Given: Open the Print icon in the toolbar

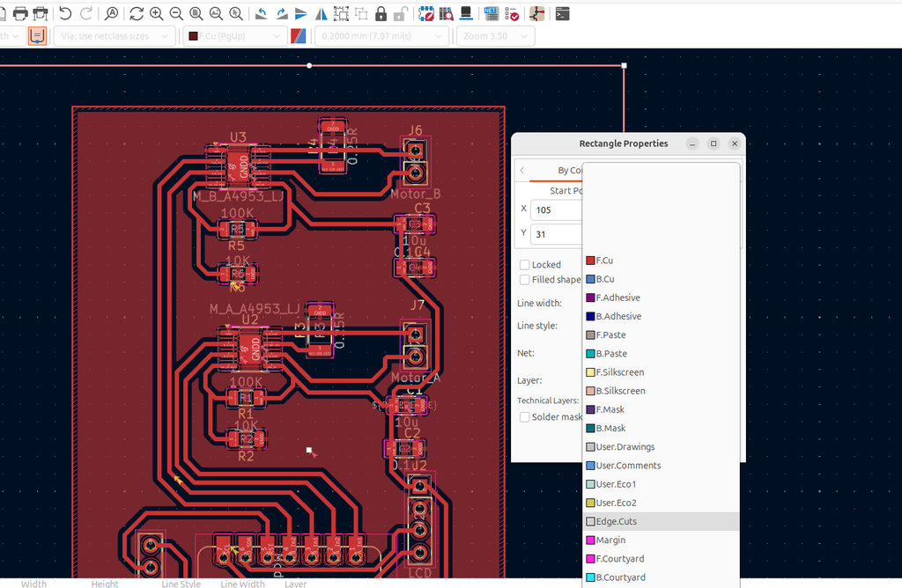Looking at the screenshot, I should tap(19, 13).
